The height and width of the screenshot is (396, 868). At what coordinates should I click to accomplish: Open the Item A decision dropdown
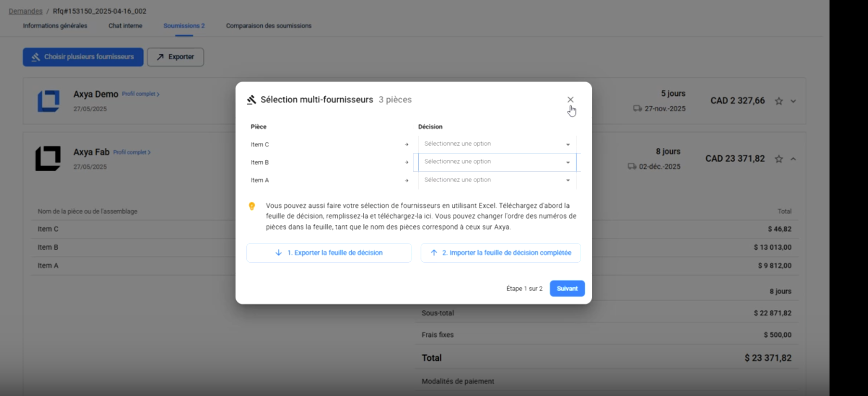pos(497,180)
